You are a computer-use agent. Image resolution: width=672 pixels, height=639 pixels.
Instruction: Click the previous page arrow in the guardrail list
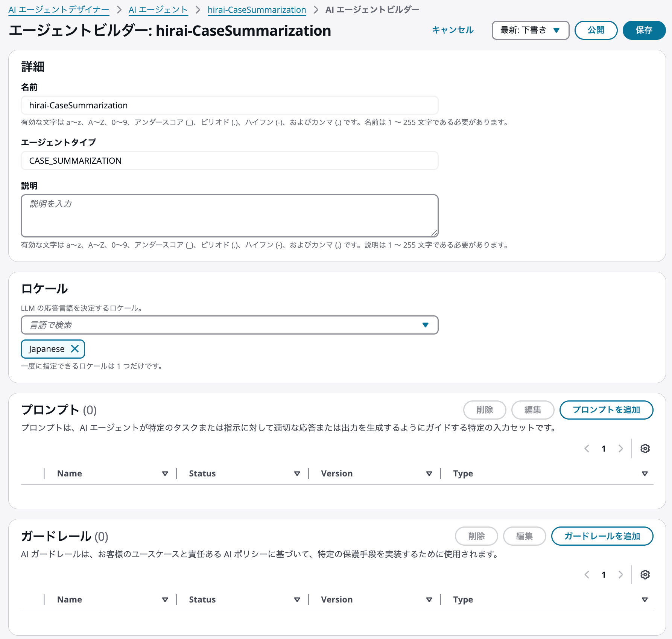click(586, 575)
